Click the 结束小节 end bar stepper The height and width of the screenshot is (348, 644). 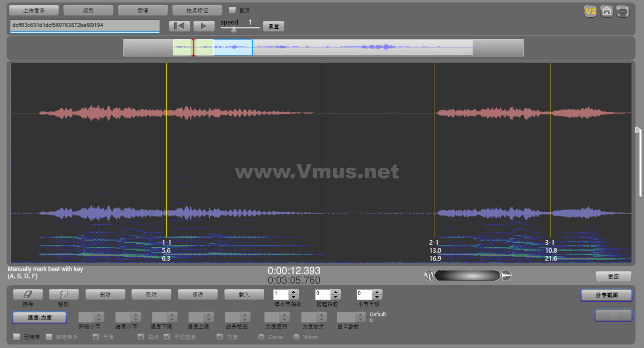(x=128, y=317)
